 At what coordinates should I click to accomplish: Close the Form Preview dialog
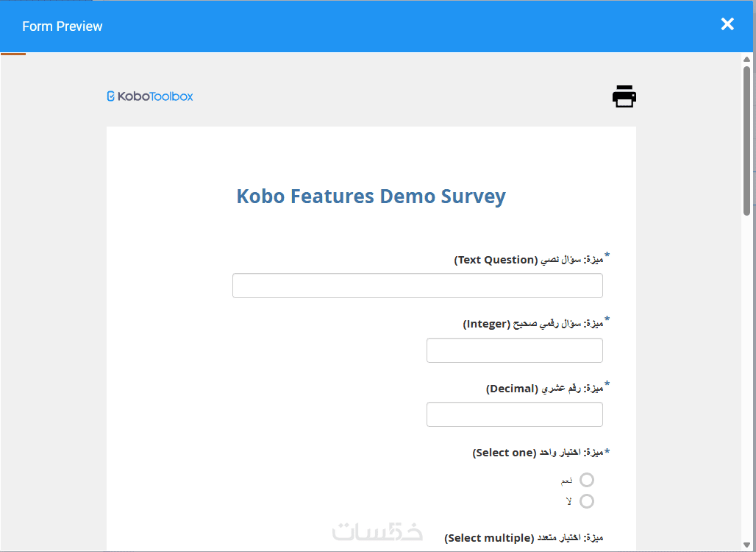point(727,24)
